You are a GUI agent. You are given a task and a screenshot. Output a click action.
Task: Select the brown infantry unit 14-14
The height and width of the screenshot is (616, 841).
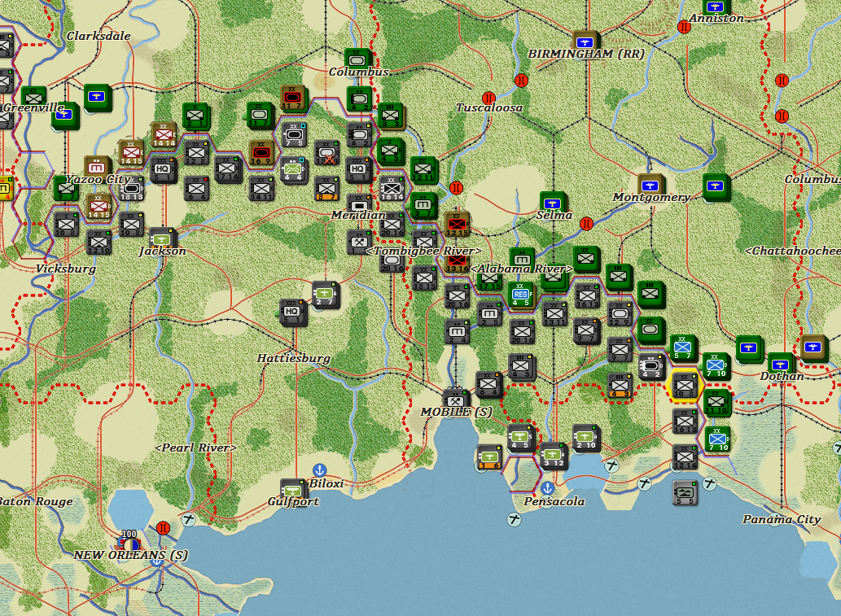[x=164, y=135]
